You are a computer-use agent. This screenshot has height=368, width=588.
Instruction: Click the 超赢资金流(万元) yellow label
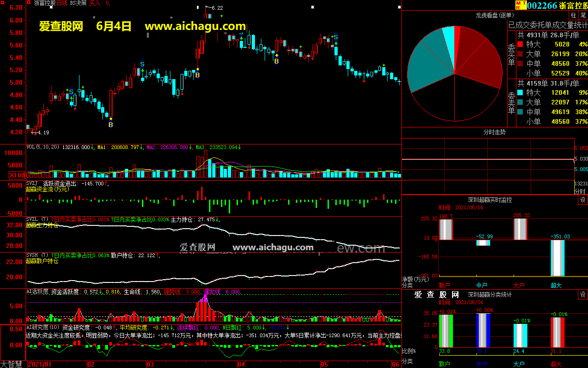[47, 189]
